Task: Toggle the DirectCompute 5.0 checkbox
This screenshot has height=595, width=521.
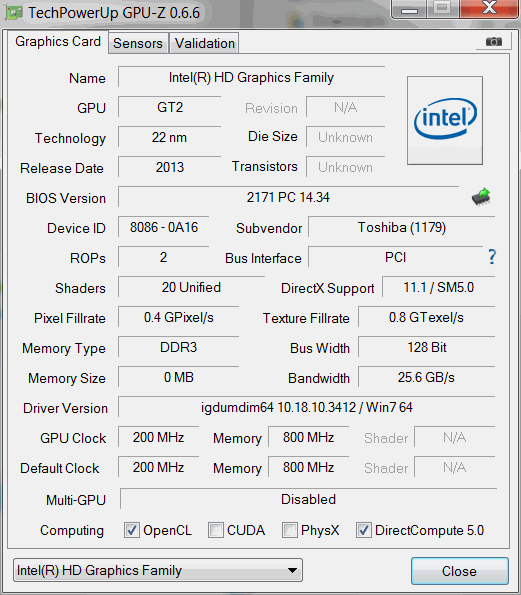Action: (364, 530)
